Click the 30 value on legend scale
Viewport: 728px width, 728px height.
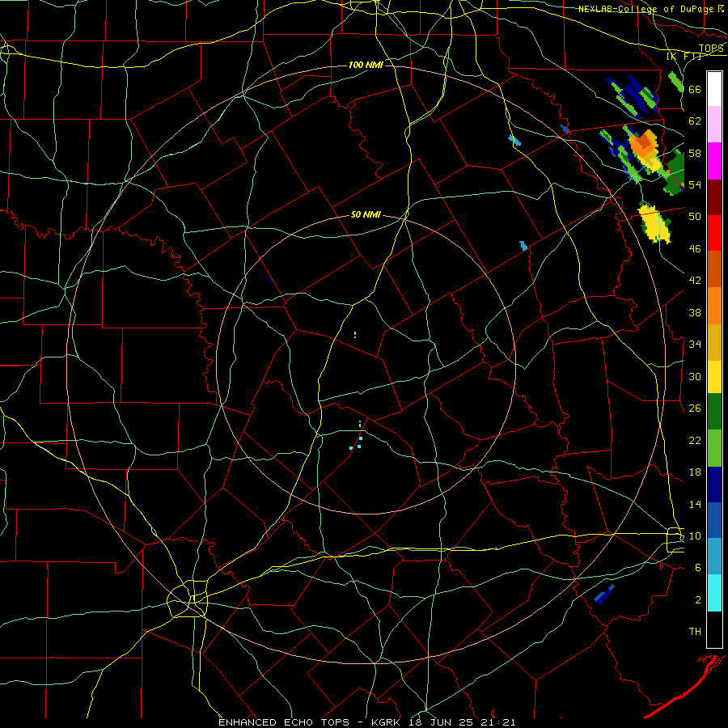pyautogui.click(x=695, y=376)
